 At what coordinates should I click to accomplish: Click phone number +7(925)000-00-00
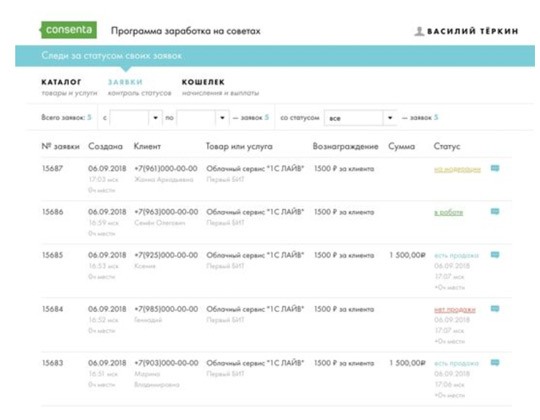coord(166,255)
